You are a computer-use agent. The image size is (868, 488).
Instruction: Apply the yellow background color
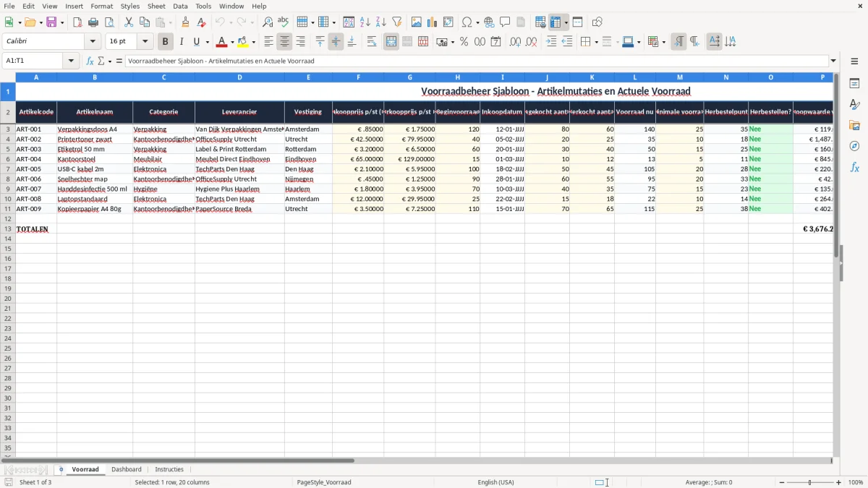(x=244, y=42)
